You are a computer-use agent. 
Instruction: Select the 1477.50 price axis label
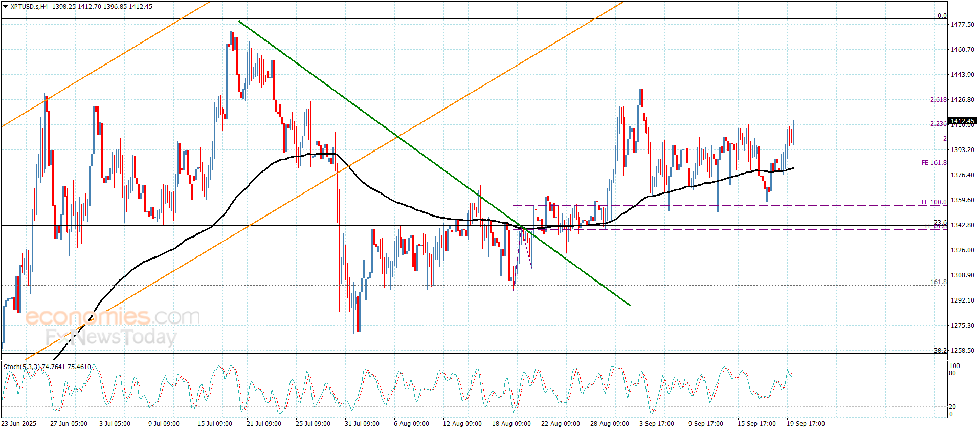(963, 24)
